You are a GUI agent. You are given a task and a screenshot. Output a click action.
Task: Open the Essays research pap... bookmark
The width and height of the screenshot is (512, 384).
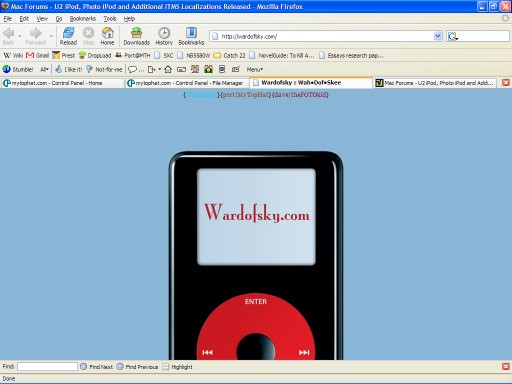351,55
